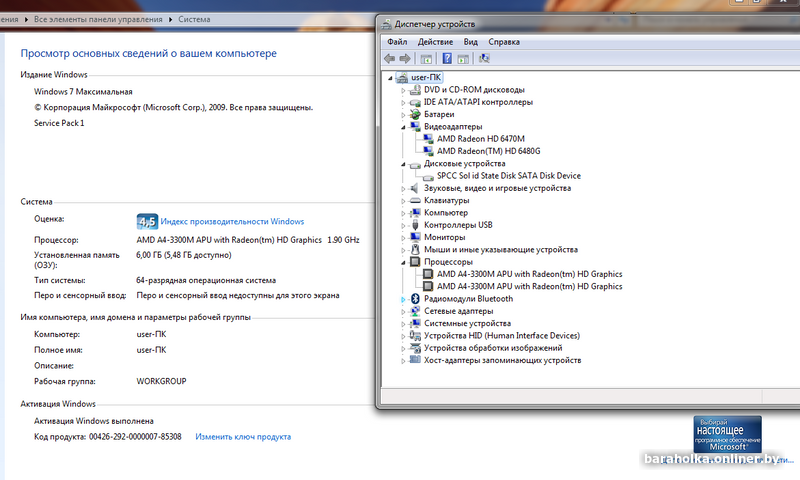Select AMD Radeon(TM) HD 6480G device
The height and width of the screenshot is (480, 800).
pos(488,151)
